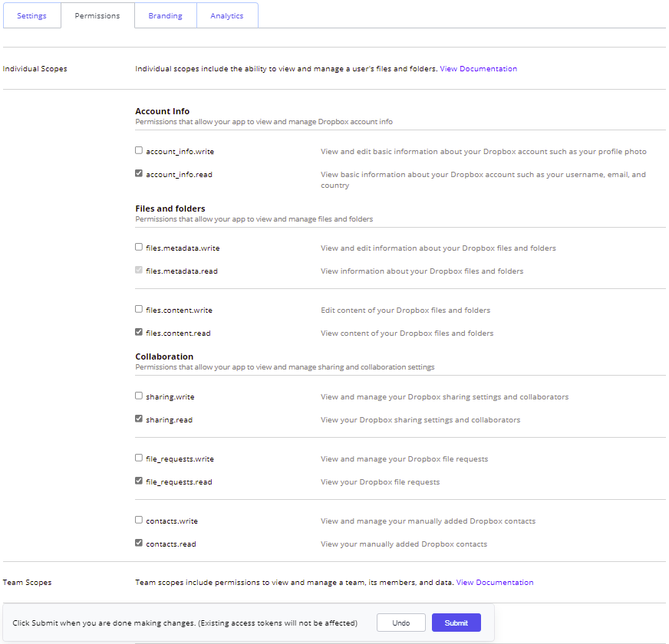Click the Account Info heading
Image resolution: width=669 pixels, height=644 pixels.
click(x=162, y=111)
